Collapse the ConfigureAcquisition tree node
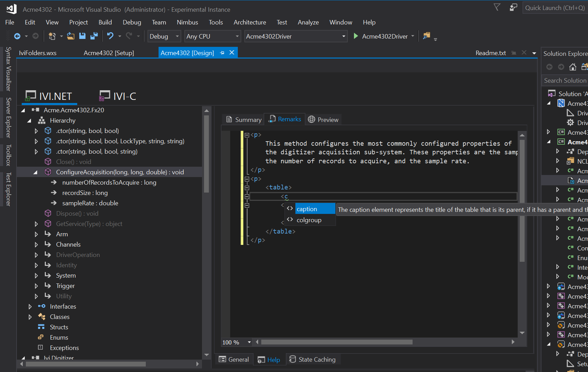Screen dimensions: 588x372 tap(36, 172)
